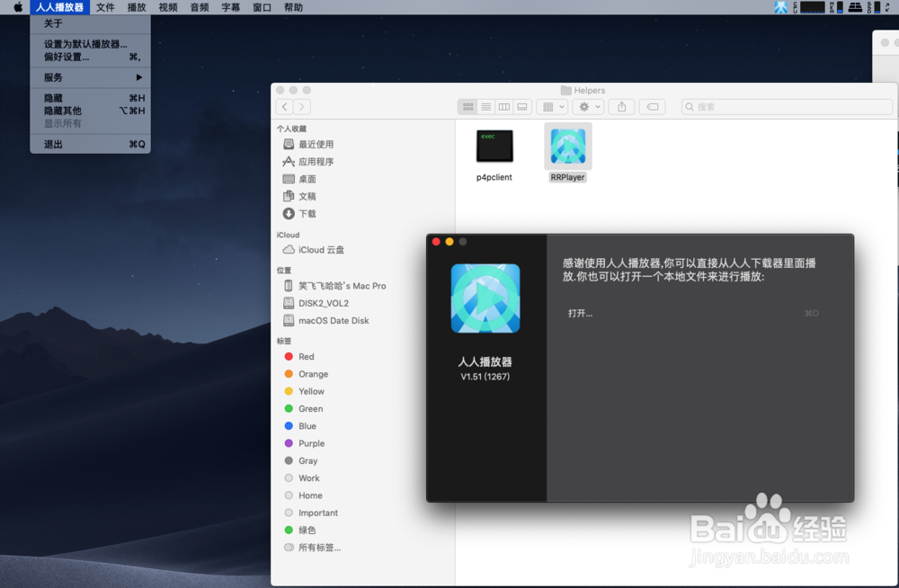Click the forward arrow in Finder toolbar
Viewport: 899px width, 588px height.
point(301,107)
